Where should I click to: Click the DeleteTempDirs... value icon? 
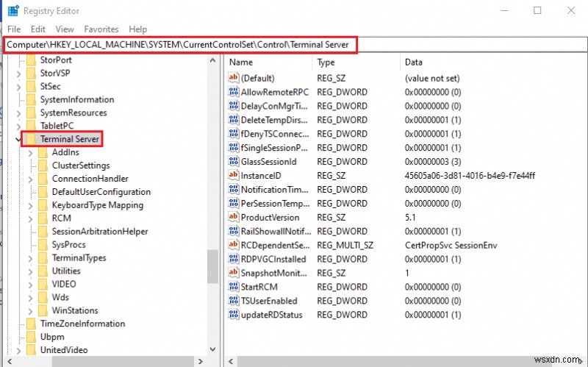(233, 120)
